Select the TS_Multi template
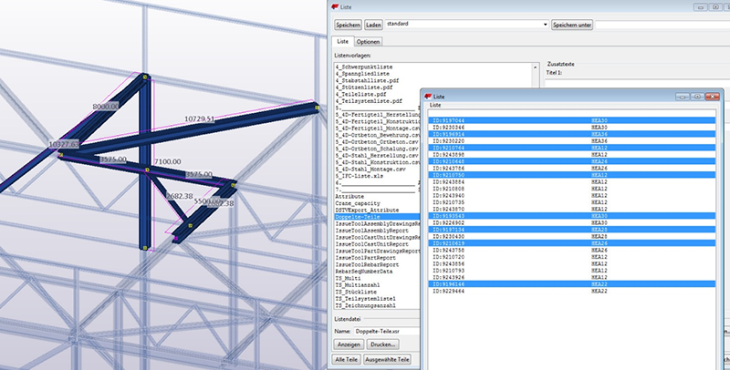This screenshot has width=730, height=370. coord(348,278)
